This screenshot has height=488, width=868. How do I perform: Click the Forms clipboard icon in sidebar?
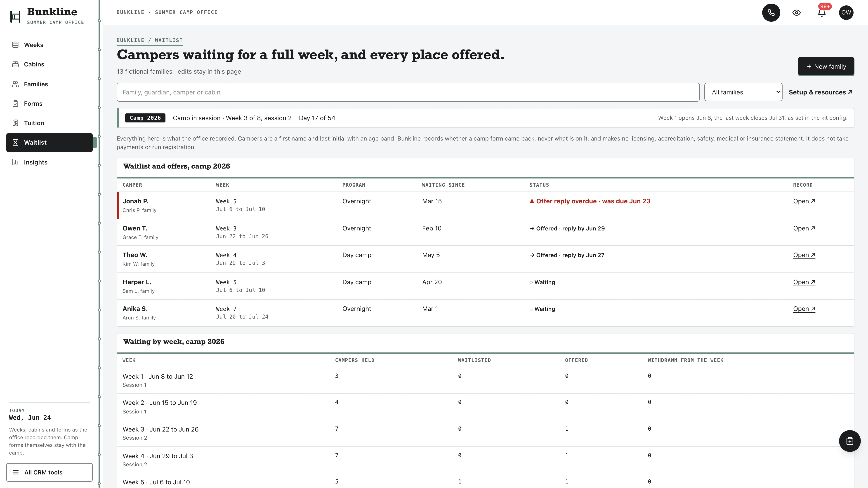15,103
